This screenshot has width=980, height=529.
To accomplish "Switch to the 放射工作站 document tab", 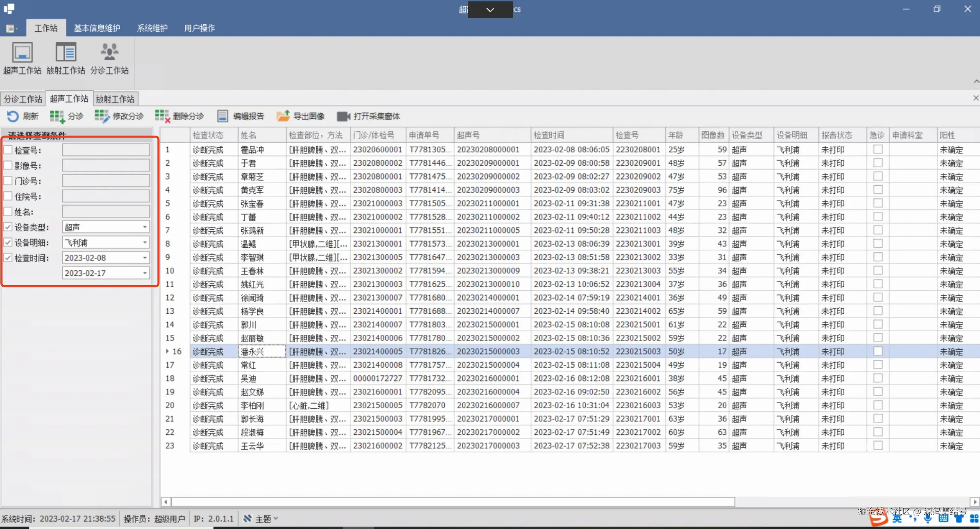I will coord(115,99).
